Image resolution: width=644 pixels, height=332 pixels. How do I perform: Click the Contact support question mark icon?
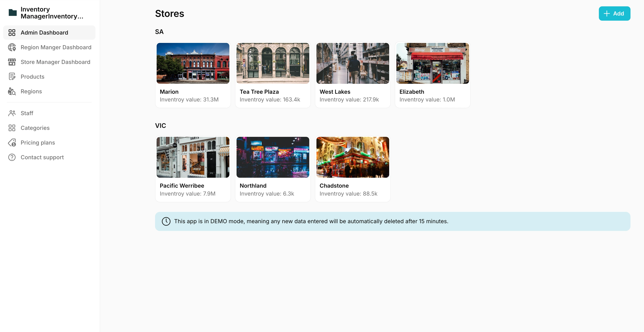tap(12, 157)
